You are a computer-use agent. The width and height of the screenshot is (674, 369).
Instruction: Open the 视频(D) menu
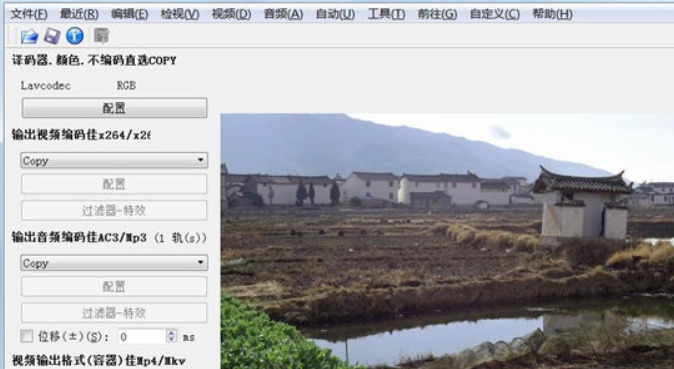click(231, 14)
